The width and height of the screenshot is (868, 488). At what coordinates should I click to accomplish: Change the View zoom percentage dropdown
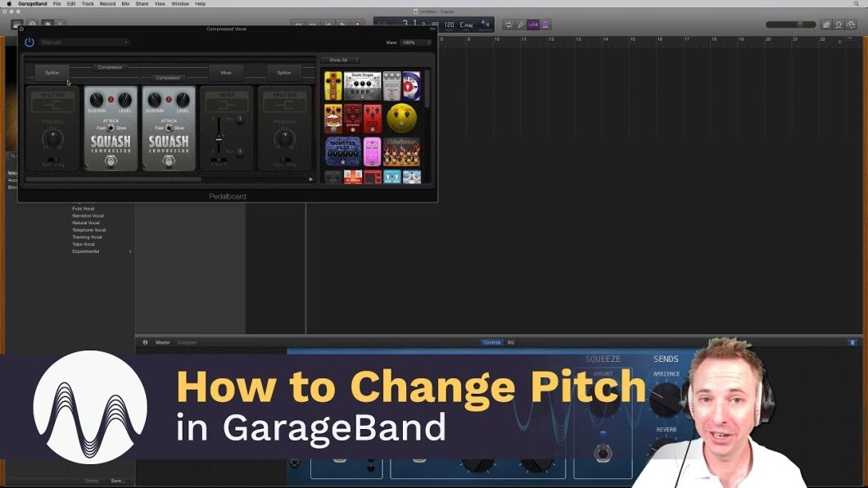point(414,43)
